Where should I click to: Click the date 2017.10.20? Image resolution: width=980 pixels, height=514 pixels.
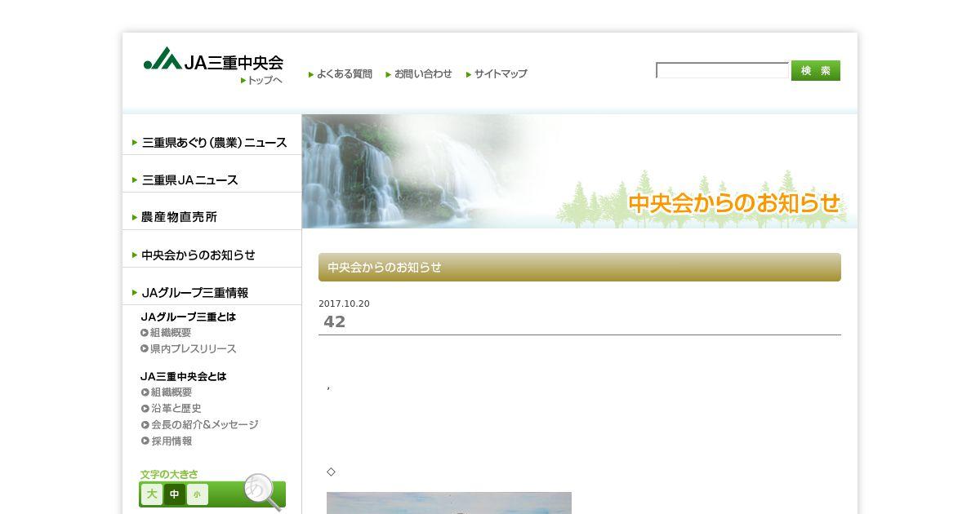(344, 304)
